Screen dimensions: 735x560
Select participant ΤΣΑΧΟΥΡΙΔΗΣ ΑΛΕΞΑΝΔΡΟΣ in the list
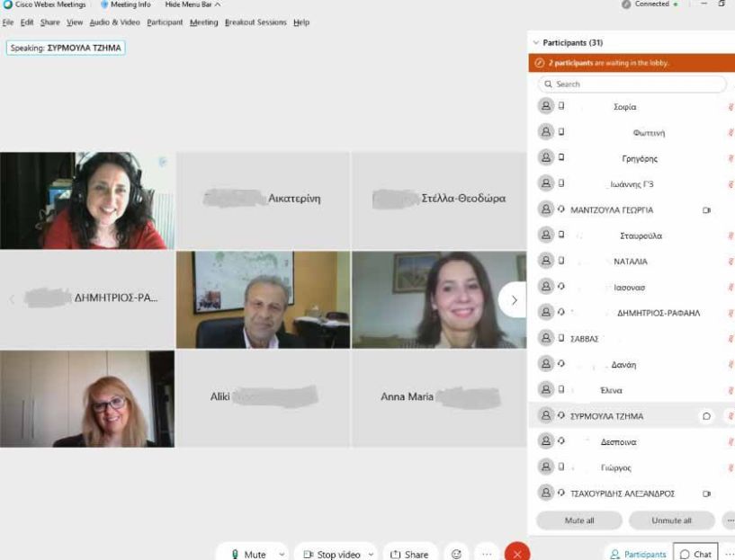click(x=632, y=493)
